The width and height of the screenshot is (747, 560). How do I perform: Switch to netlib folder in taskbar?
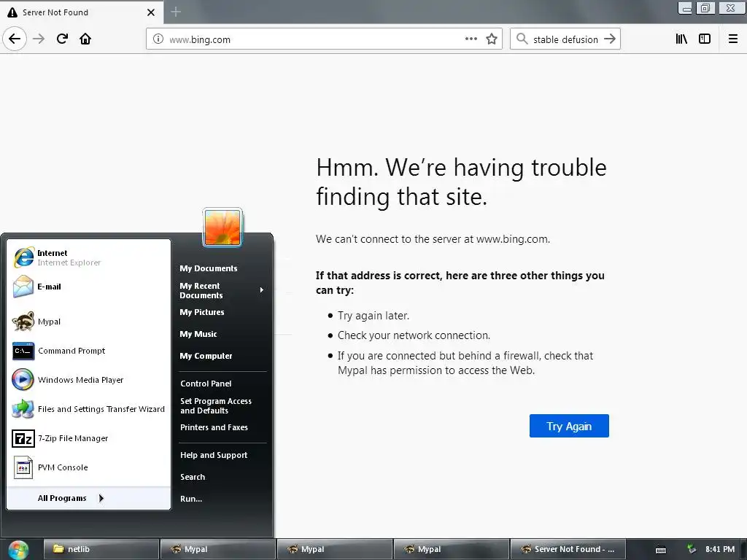[101, 550]
